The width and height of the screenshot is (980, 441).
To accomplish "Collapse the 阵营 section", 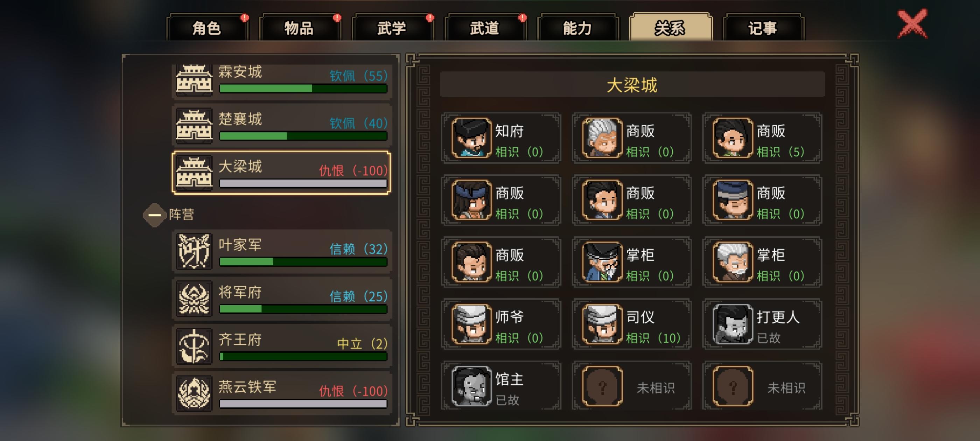I will 154,215.
